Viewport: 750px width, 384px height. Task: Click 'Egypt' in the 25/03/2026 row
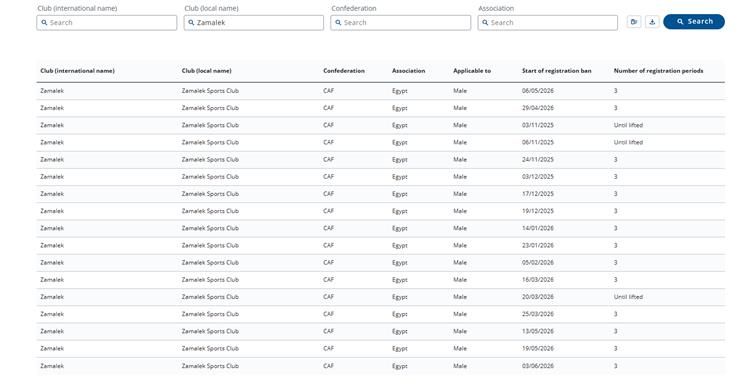click(400, 314)
